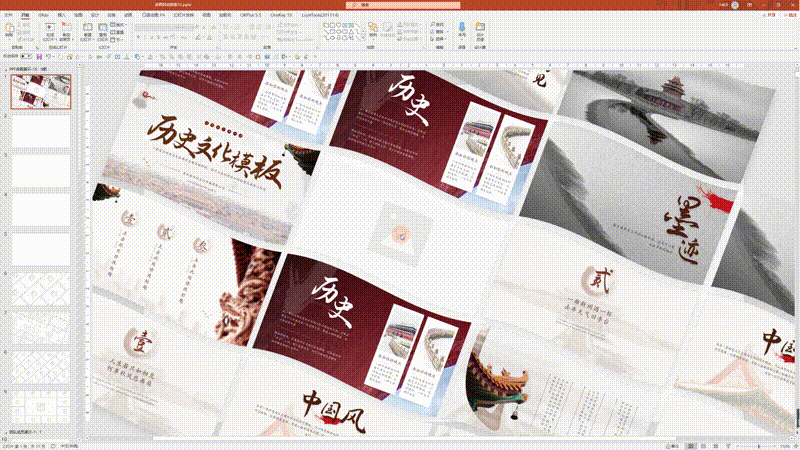800x450 pixels.
Task: Select slide 1 thumbnail
Action: (41, 92)
